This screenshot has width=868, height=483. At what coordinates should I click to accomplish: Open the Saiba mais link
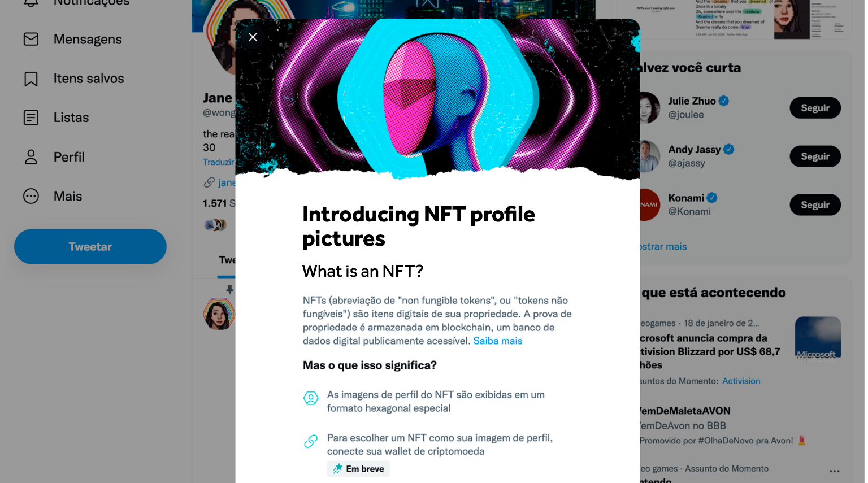[x=497, y=341]
